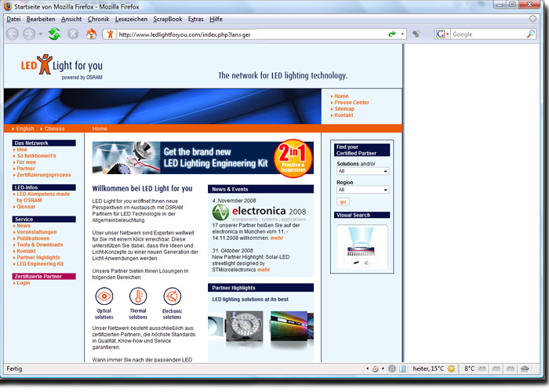Screen dimensions: 549x392
Task: Click left arrow beside music status icon
Action: coord(367,369)
